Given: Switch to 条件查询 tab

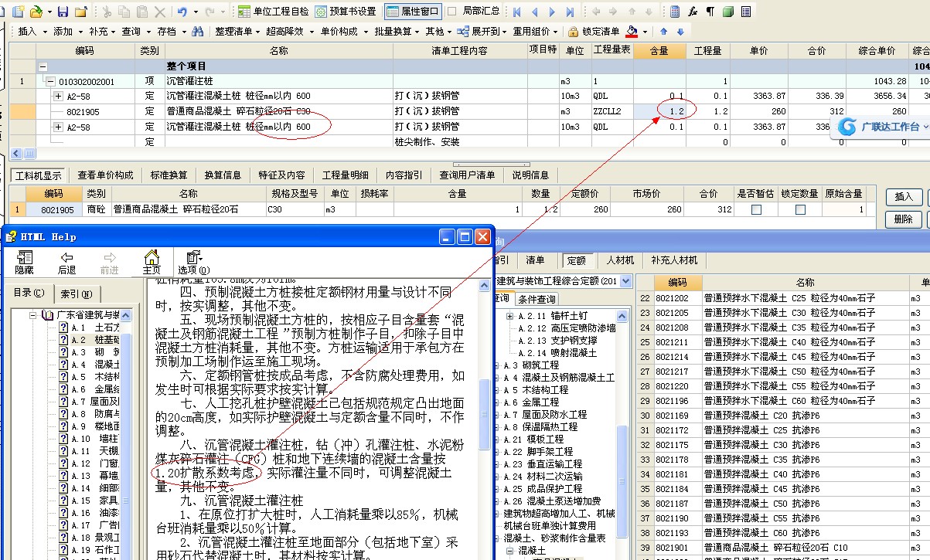Looking at the screenshot, I should point(537,300).
